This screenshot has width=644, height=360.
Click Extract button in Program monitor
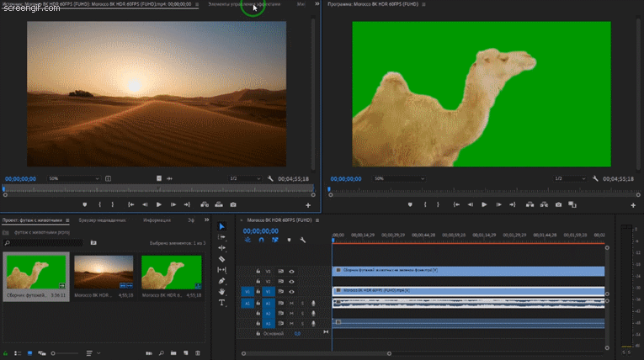pyautogui.click(x=544, y=204)
